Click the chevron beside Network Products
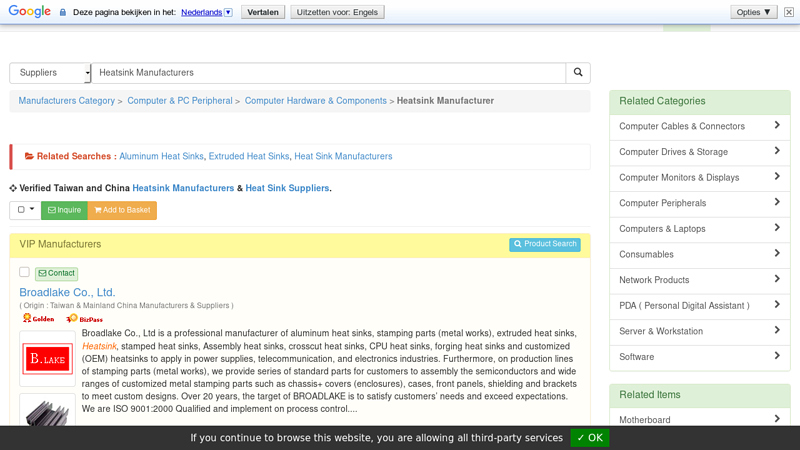Screen dimensions: 800x450 coord(777,280)
